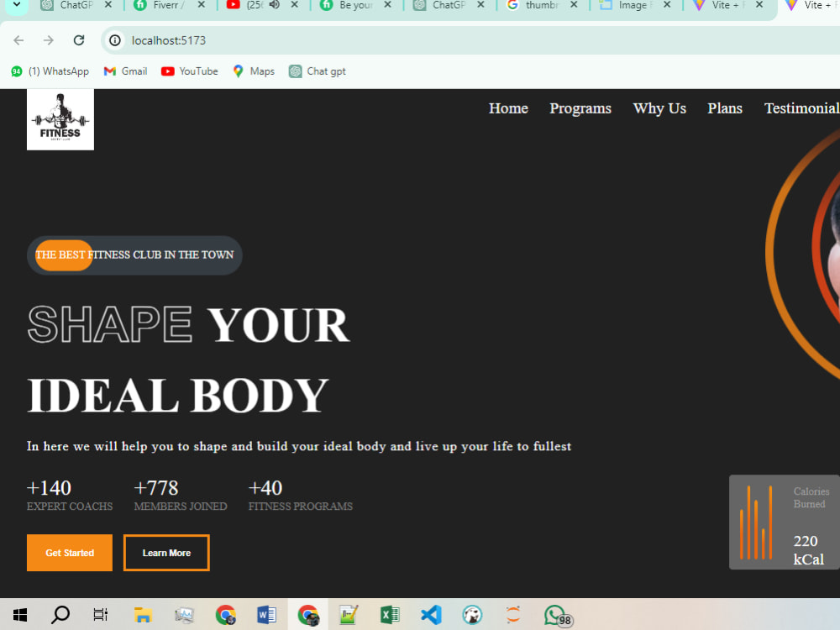Image resolution: width=840 pixels, height=630 pixels.
Task: Click 'The best fitness club in the town' badge
Action: [x=134, y=255]
